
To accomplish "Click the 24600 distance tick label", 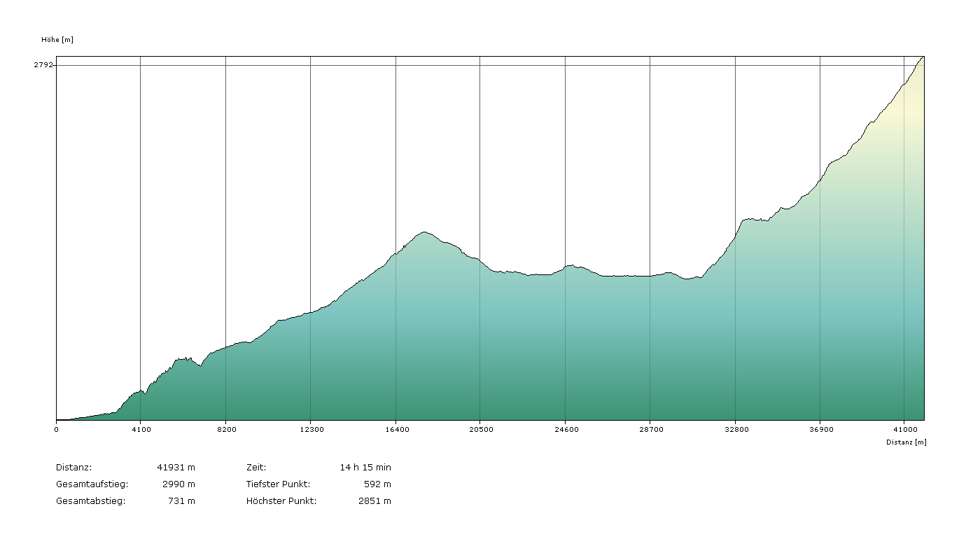I will click(x=566, y=430).
